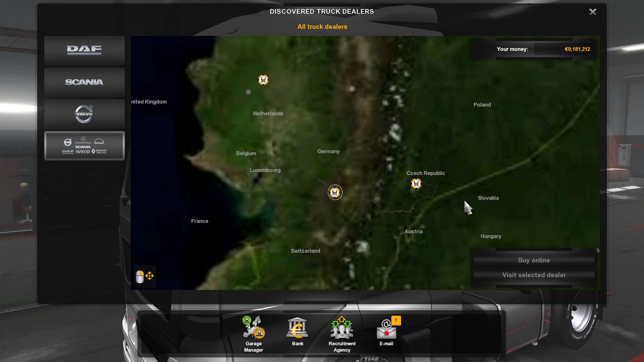644x362 pixels.
Task: Click the selected dealer marker in Germany
Action: 335,192
